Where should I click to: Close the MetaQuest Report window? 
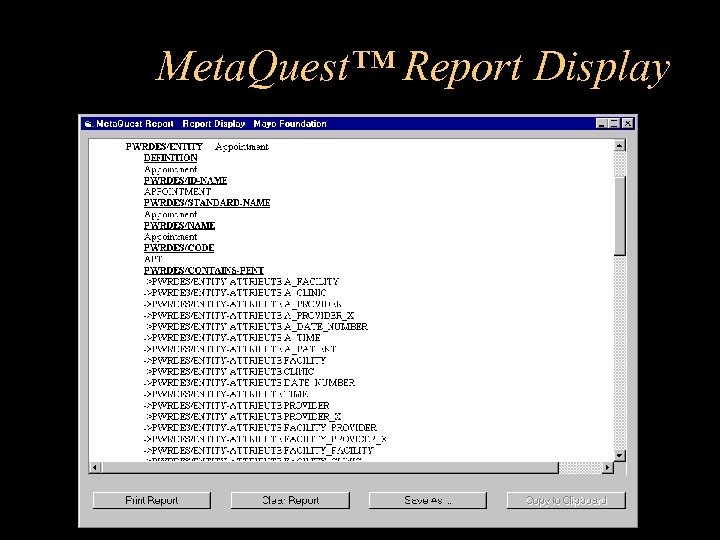tap(628, 124)
